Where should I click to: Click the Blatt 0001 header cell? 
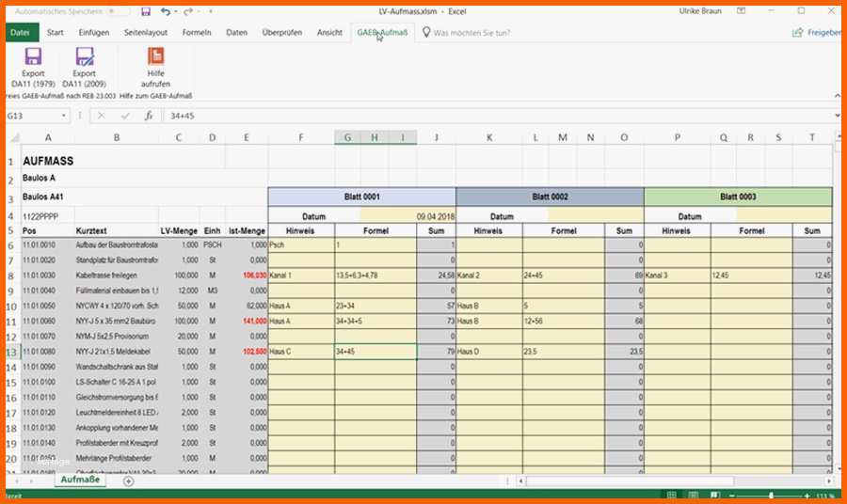pos(362,197)
